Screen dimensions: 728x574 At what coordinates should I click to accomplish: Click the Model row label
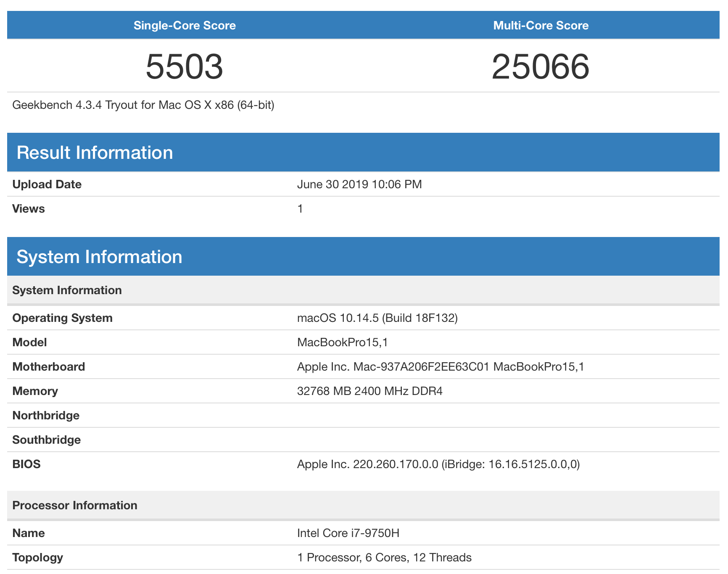tap(30, 342)
